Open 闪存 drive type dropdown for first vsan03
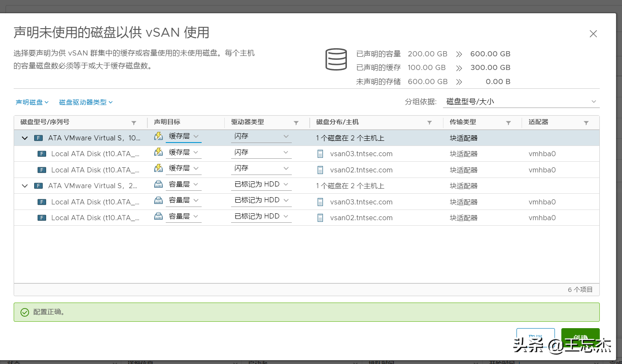This screenshot has height=364, width=622. tap(261, 152)
